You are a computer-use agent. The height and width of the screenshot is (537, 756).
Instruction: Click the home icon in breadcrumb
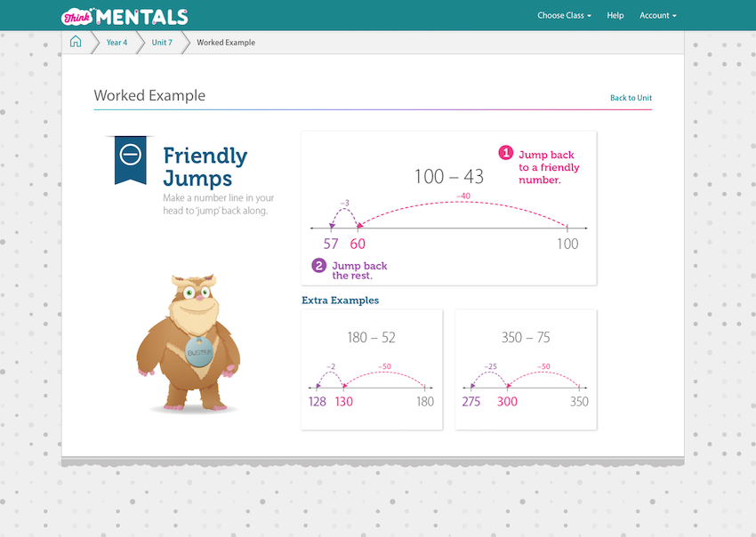click(x=76, y=42)
